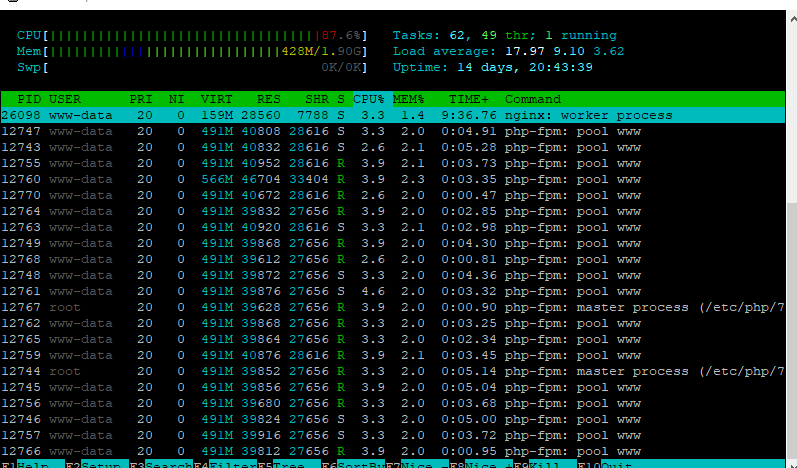The width and height of the screenshot is (797, 468).
Task: Sort processes by the CPU% column header
Action: coord(369,99)
